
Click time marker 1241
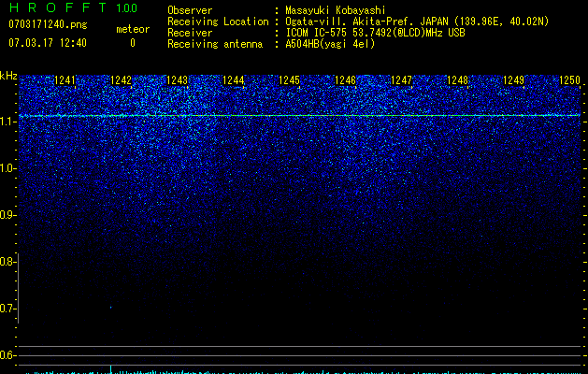[x=65, y=80]
